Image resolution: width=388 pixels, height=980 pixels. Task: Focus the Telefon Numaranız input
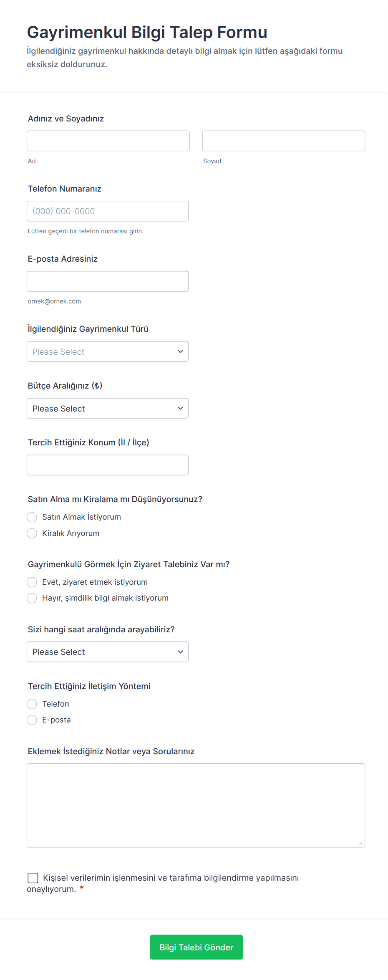[x=108, y=211]
